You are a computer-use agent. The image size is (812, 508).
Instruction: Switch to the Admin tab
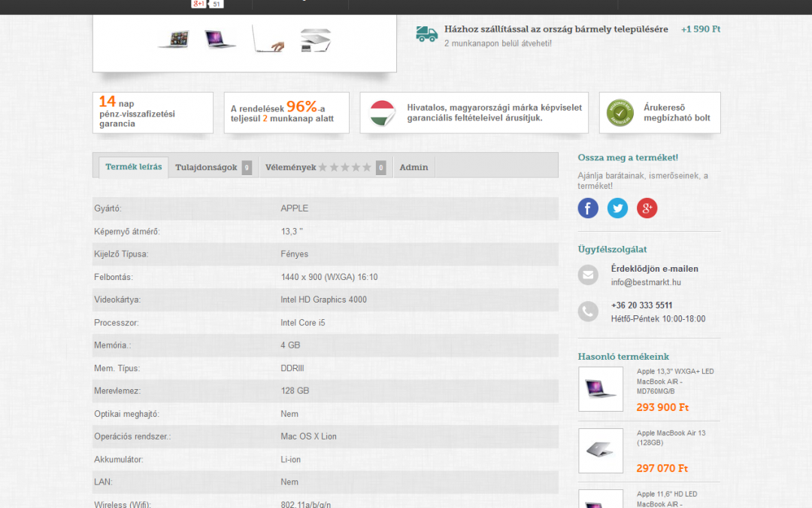pyautogui.click(x=414, y=167)
